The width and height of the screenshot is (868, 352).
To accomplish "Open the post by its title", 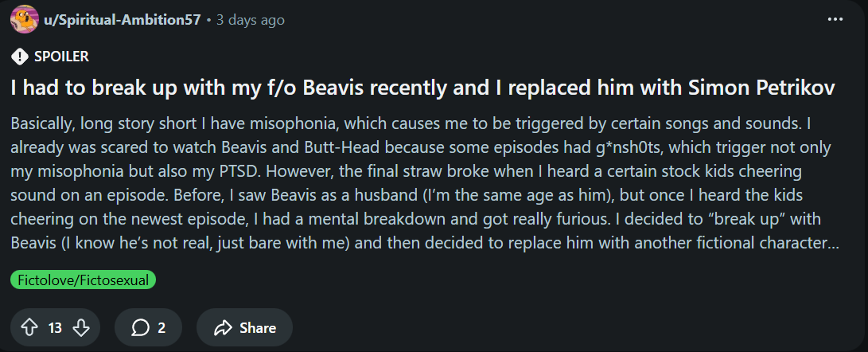I will 422,88.
